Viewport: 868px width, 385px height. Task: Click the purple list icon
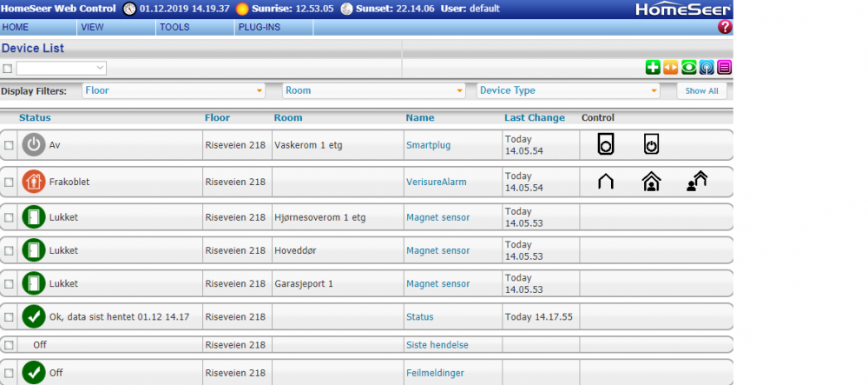pyautogui.click(x=724, y=68)
